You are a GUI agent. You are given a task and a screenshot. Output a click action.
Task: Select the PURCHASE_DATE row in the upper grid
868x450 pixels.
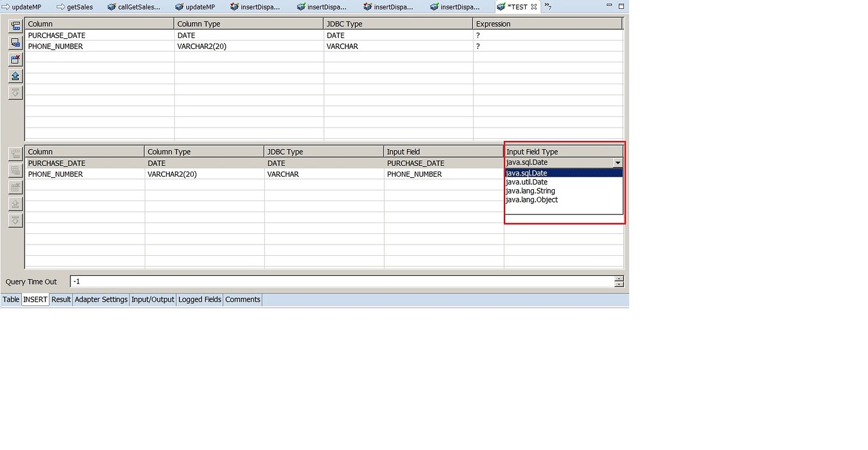coord(324,35)
